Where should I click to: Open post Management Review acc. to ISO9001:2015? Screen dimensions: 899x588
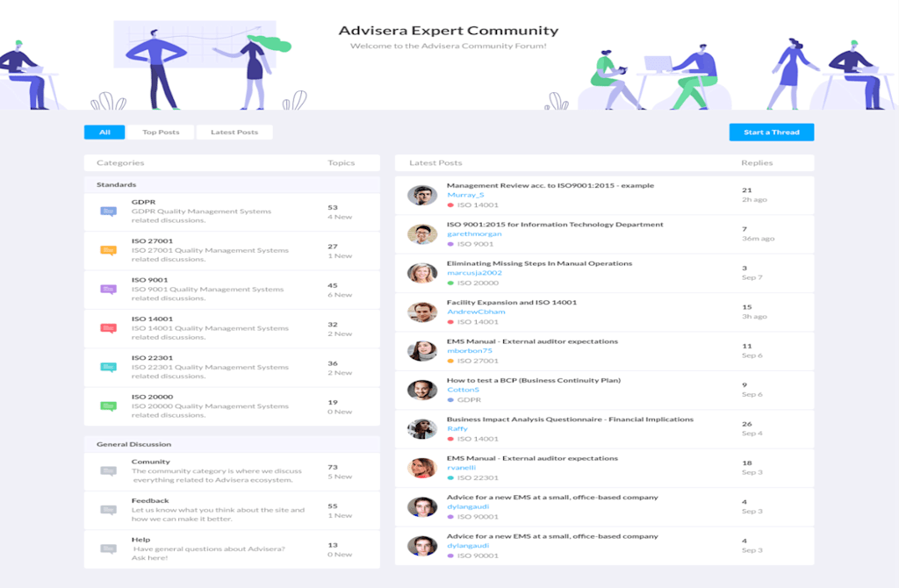pyautogui.click(x=550, y=186)
